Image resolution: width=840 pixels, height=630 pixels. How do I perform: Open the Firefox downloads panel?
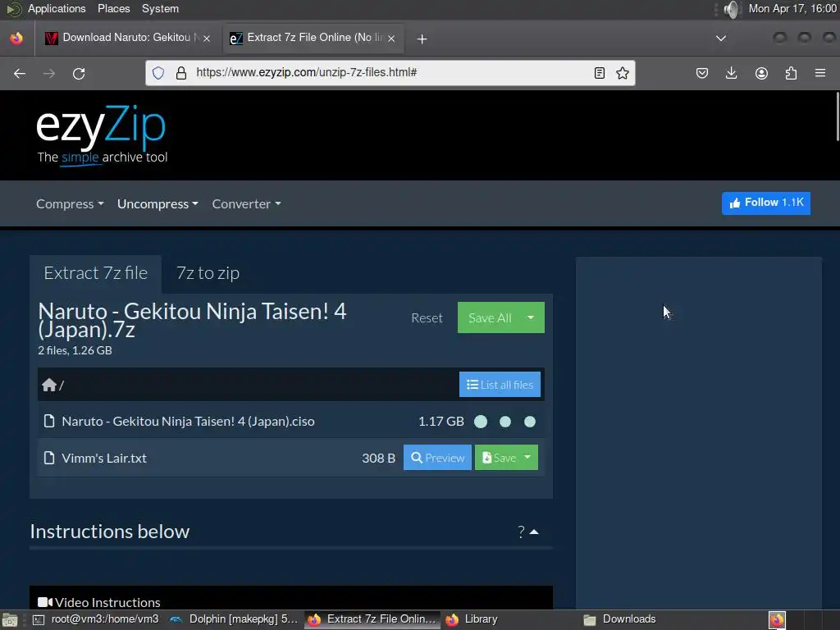[x=731, y=73]
